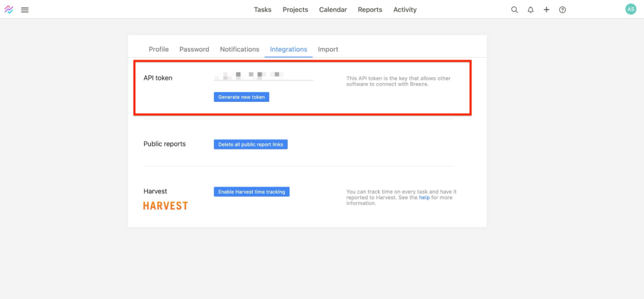Viewport: 644px width, 299px height.
Task: Click Enable Harvest time tracking button
Action: click(252, 192)
